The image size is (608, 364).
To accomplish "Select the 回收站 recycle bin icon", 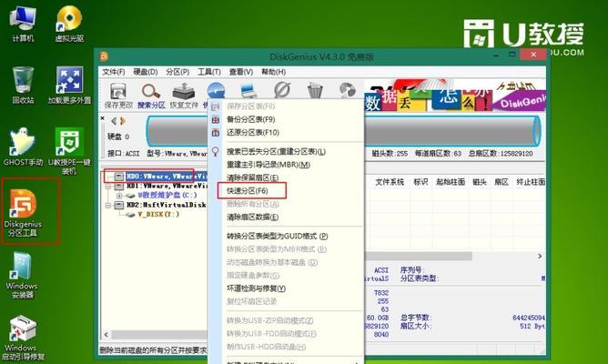I will [24, 86].
